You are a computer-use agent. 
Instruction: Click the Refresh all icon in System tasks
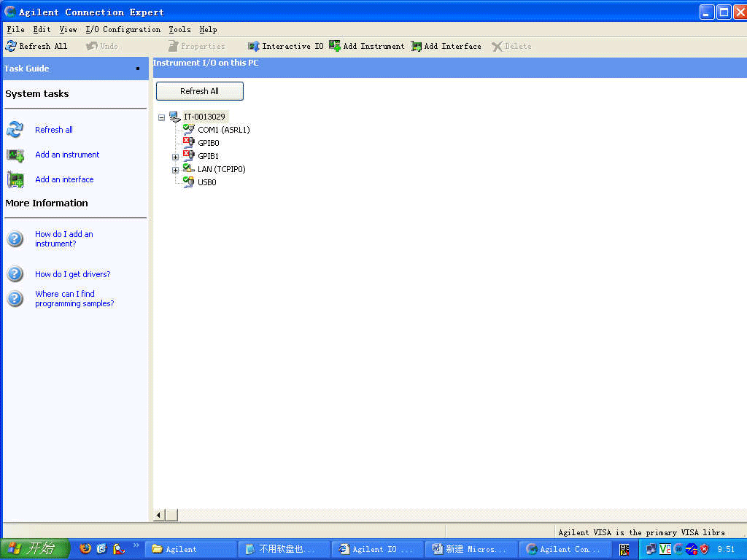15,130
